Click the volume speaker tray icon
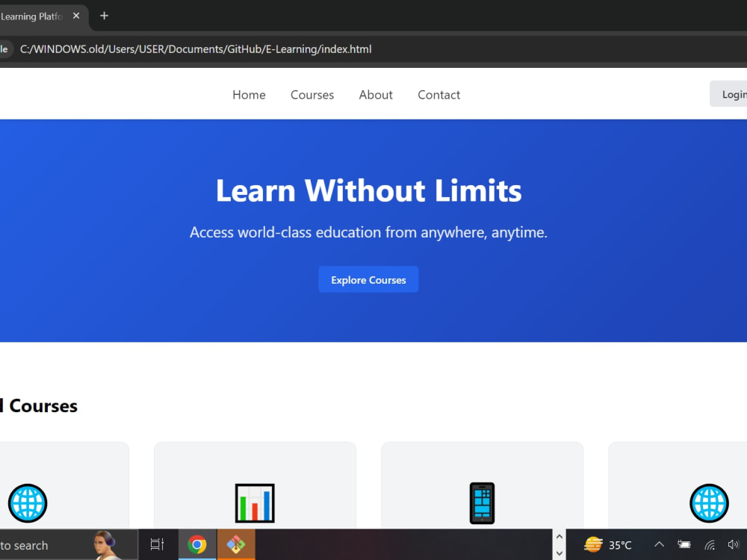 [x=734, y=544]
